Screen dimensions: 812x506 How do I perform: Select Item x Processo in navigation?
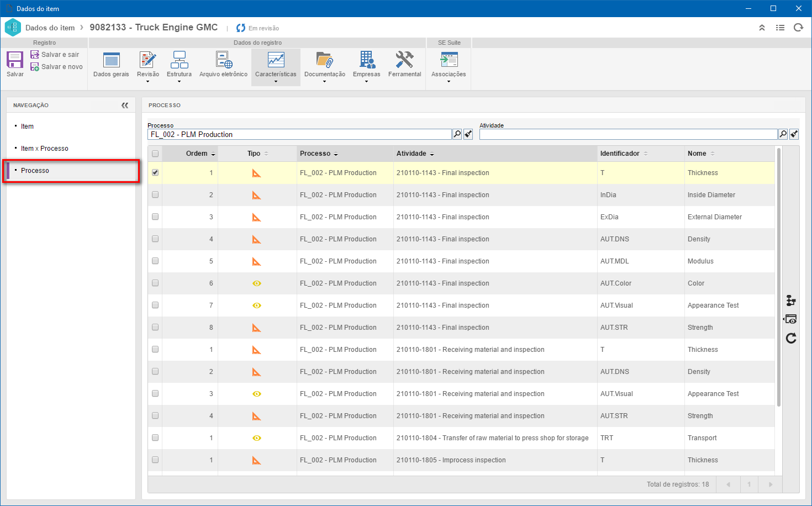pyautogui.click(x=45, y=149)
